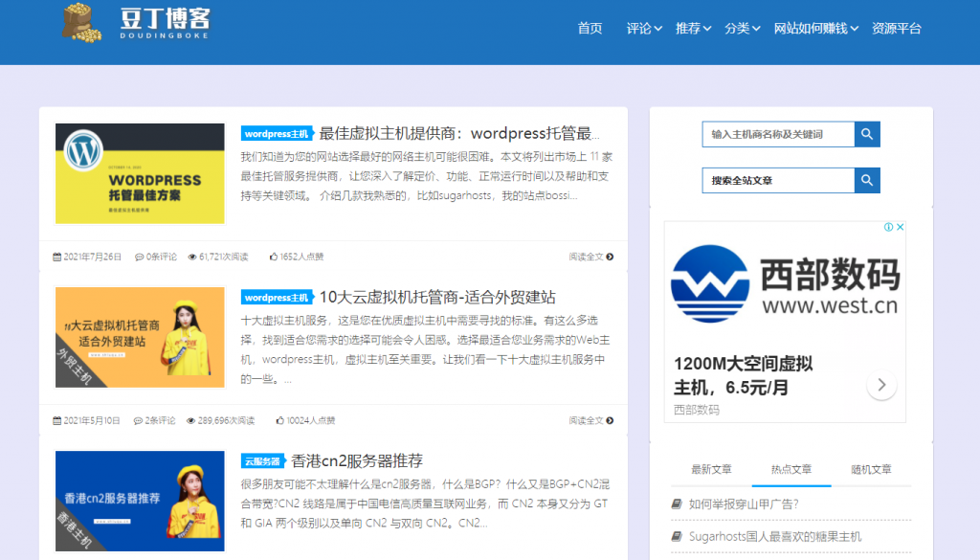Click www.west.cn URL in the ad
Image resolution: width=980 pixels, height=560 pixels.
click(x=830, y=305)
